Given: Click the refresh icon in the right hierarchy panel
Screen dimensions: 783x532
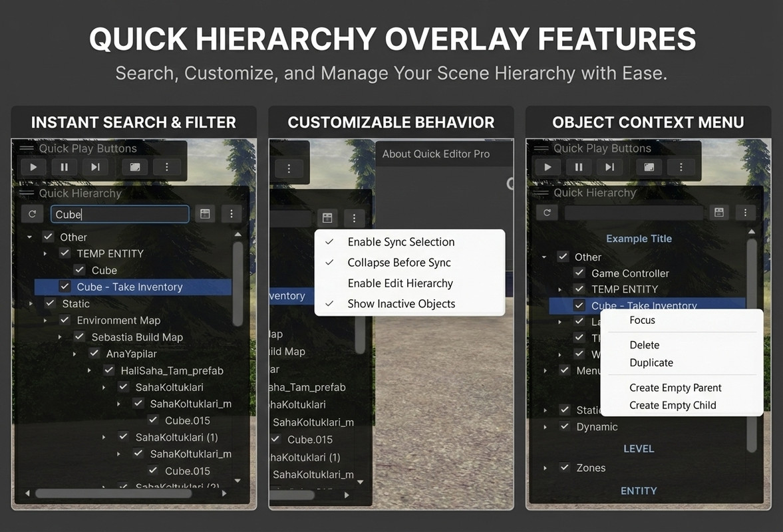Looking at the screenshot, I should click(x=546, y=212).
